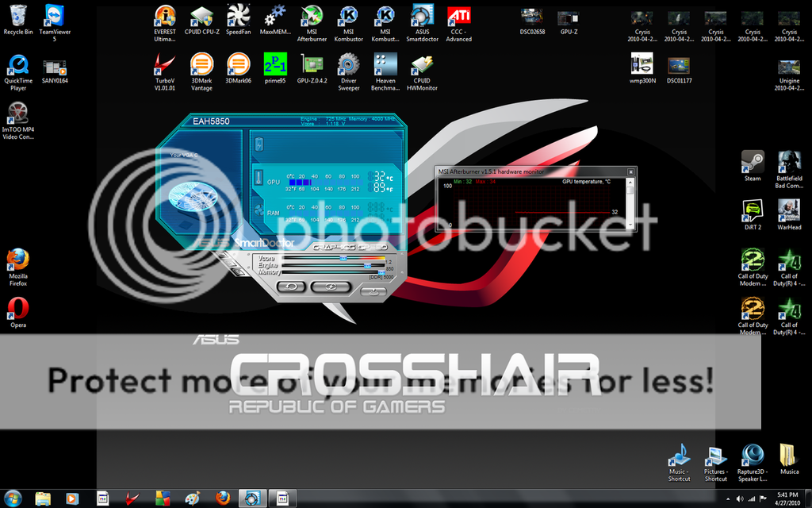The image size is (812, 508).
Task: Show hidden system tray icons
Action: tap(728, 499)
